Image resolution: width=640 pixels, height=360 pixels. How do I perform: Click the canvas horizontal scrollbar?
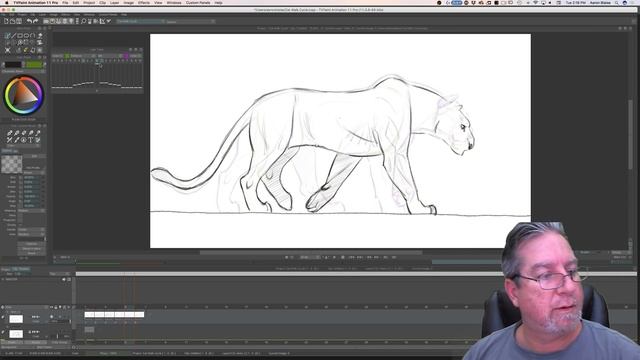tap(311, 253)
